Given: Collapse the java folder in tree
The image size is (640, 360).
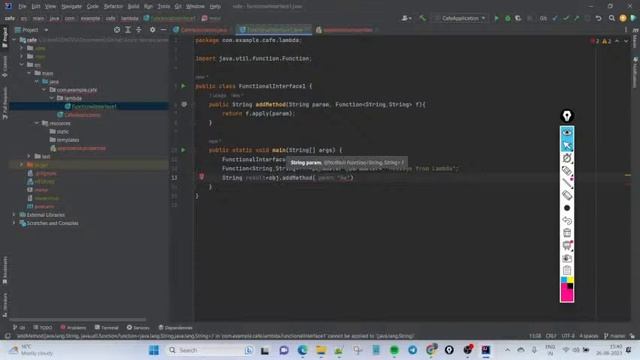Looking at the screenshot, I should pyautogui.click(x=37, y=82).
